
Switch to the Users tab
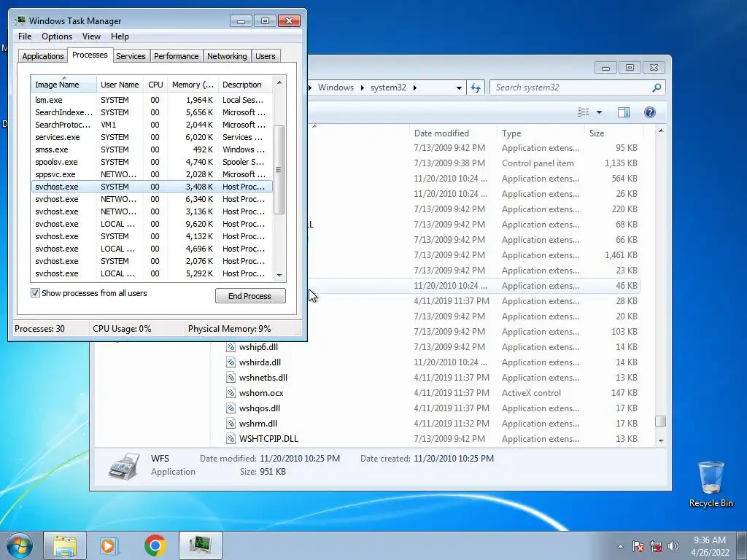point(265,55)
